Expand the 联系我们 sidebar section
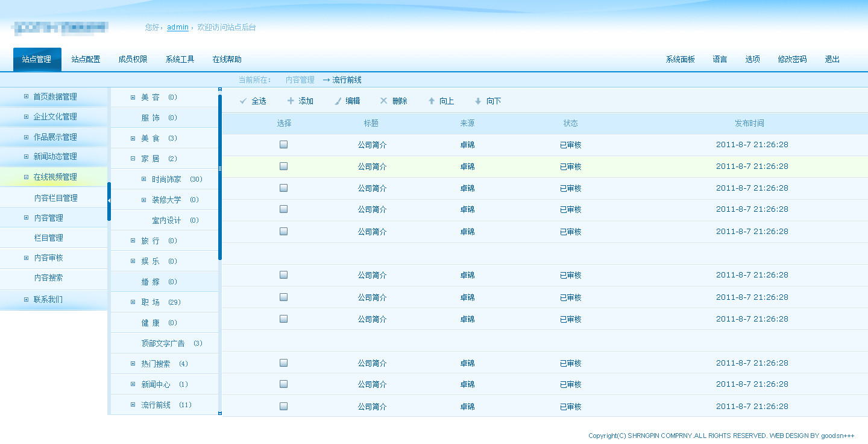 [26, 300]
